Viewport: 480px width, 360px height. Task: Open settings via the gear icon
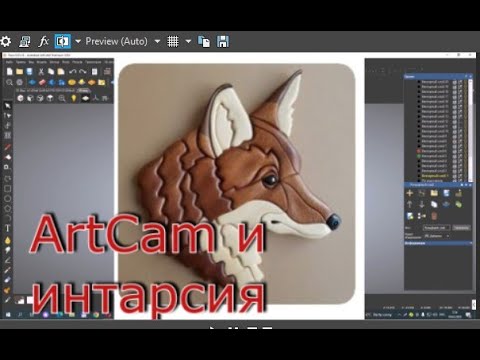5,41
